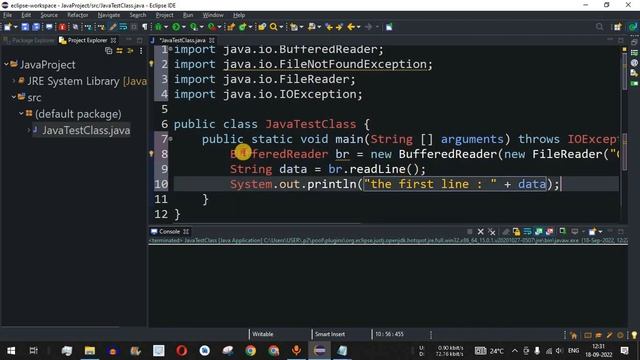Open the External Tools dropdown arrow
This screenshot has height=360, width=640.
[219, 27]
